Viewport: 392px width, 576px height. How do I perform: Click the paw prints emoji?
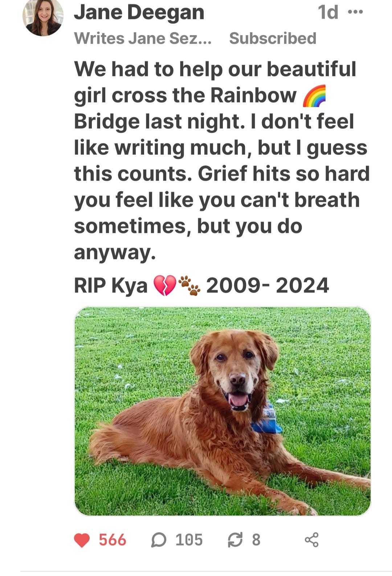(189, 285)
